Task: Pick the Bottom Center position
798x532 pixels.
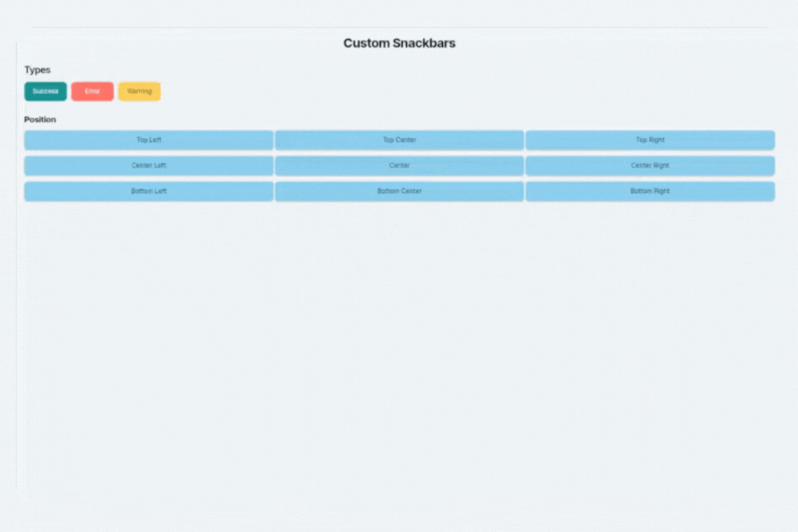Action: tap(400, 191)
